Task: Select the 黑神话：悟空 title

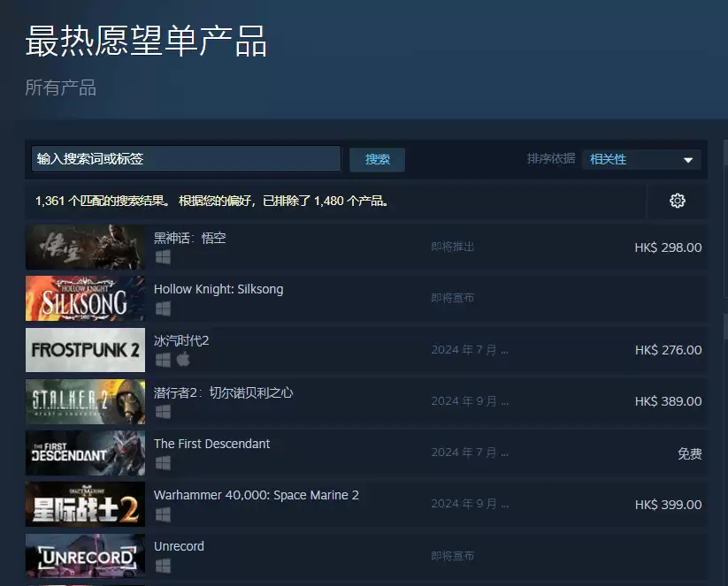Action: pos(189,238)
